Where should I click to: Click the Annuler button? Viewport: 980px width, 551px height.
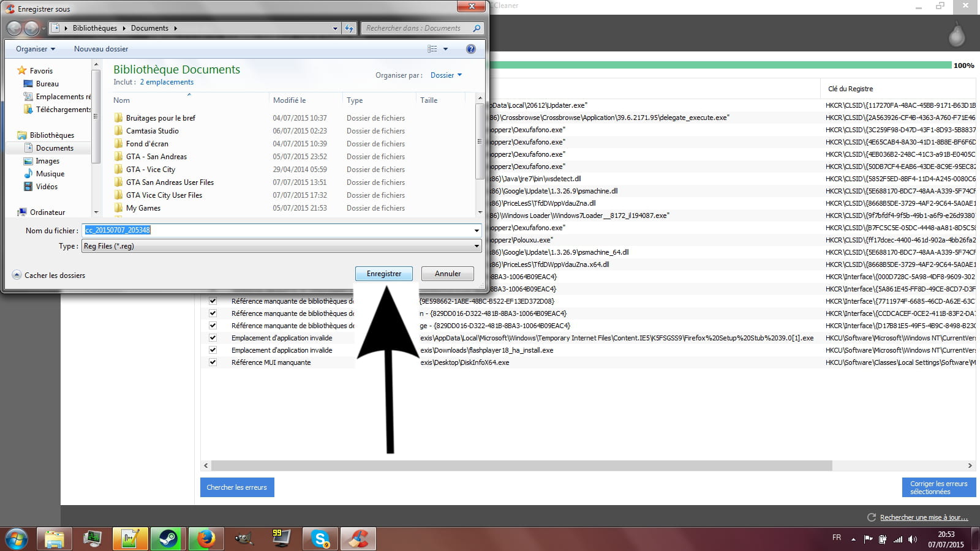coord(447,274)
